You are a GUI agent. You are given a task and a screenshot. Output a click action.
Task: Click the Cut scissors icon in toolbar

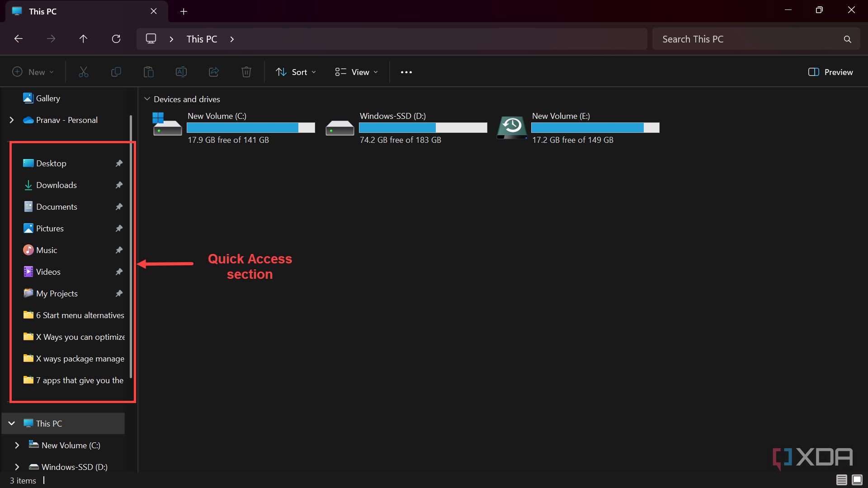[84, 72]
